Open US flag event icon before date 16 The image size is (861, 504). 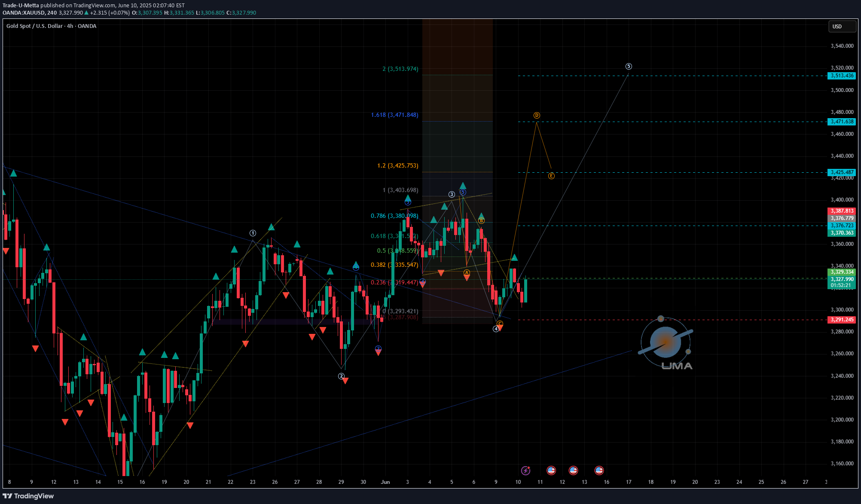(x=599, y=470)
